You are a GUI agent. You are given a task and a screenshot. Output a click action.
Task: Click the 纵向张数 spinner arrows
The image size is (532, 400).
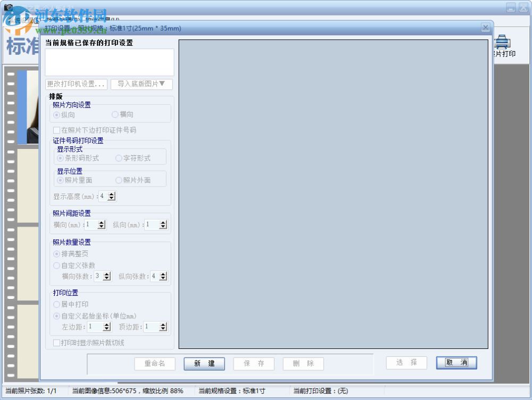coord(163,276)
